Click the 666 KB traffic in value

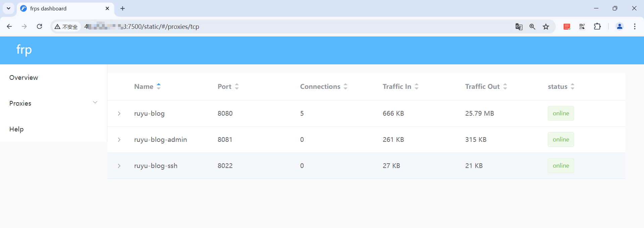click(x=393, y=113)
